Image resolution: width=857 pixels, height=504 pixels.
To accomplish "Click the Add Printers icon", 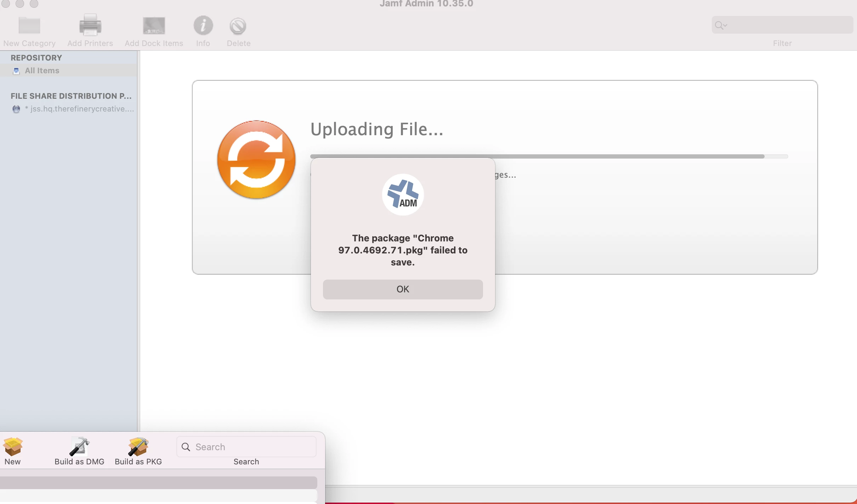I will point(90,25).
